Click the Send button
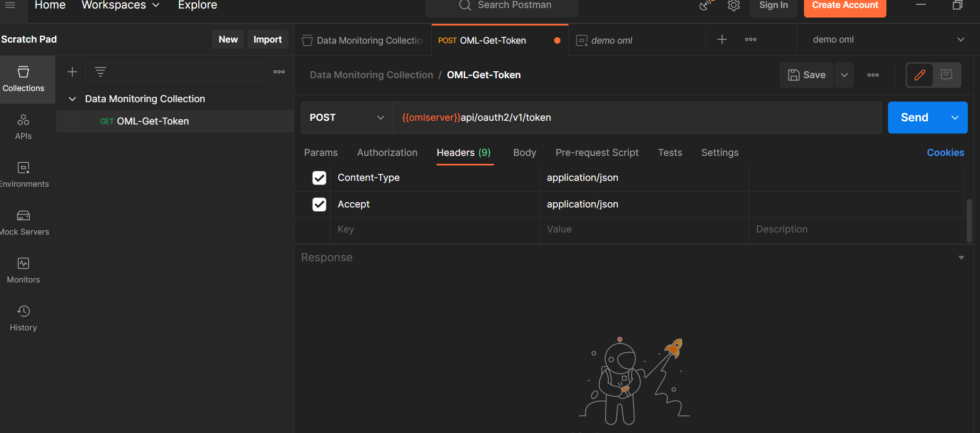980x433 pixels. 915,118
